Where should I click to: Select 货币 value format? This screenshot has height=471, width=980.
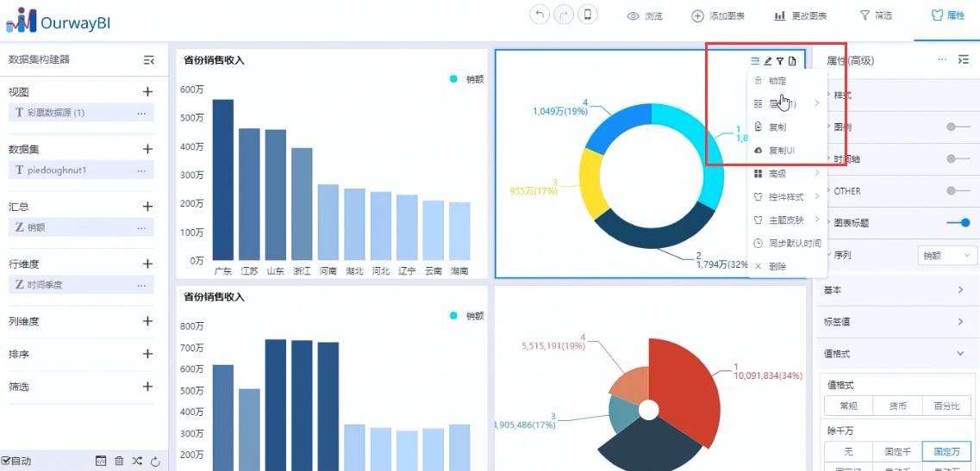(897, 406)
